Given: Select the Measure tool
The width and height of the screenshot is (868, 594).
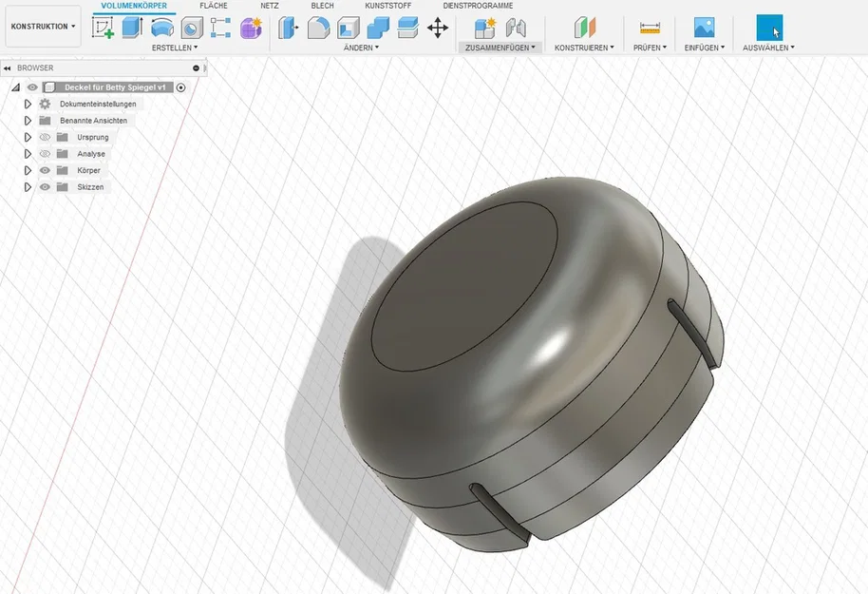Looking at the screenshot, I should click(650, 28).
